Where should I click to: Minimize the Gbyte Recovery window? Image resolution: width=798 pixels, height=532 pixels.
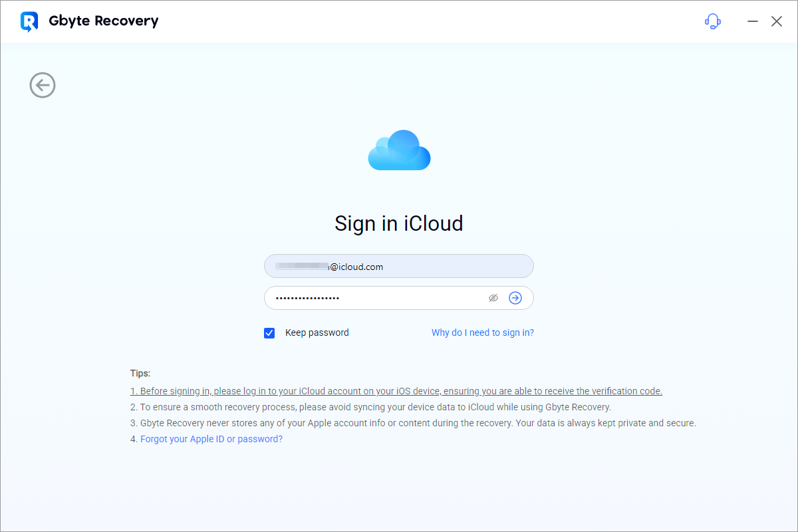753,21
